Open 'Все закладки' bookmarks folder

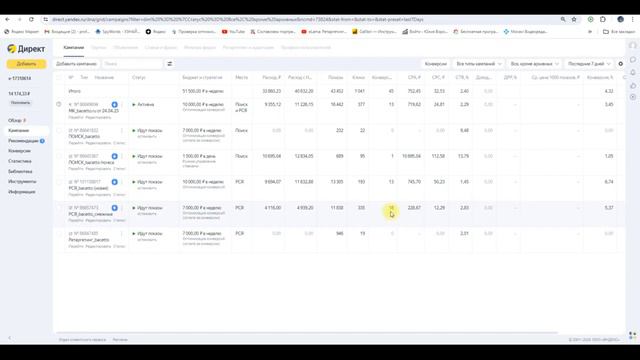619,31
